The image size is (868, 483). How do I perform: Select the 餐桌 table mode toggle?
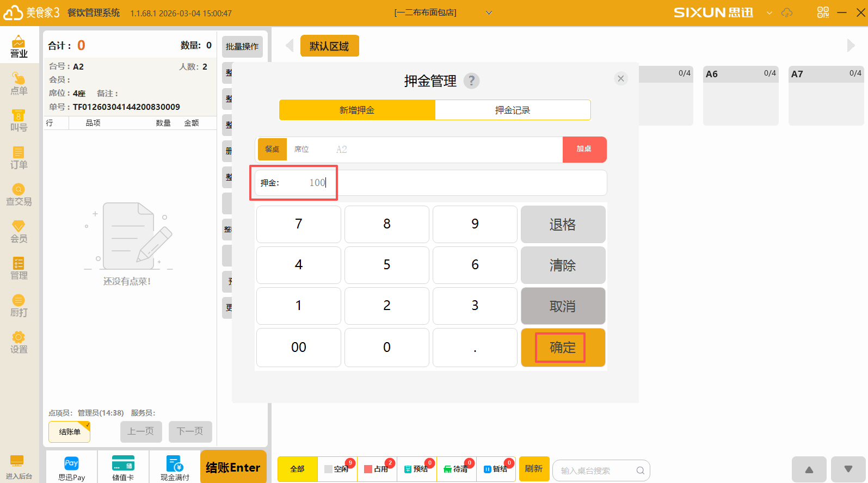pyautogui.click(x=272, y=149)
